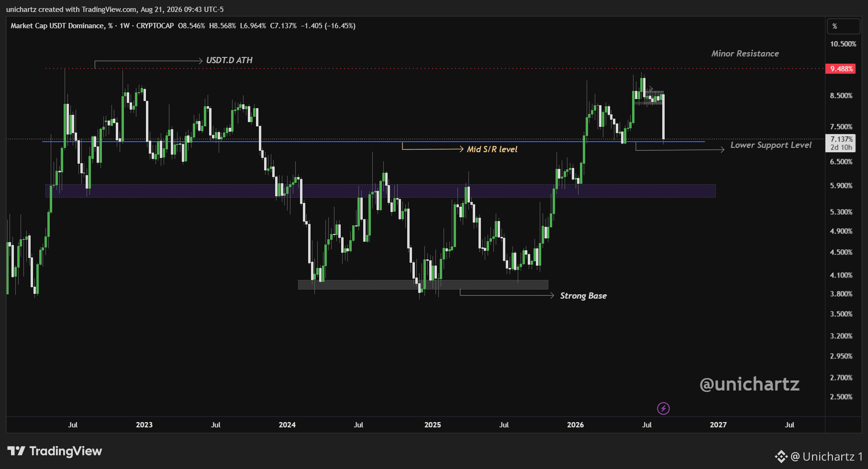Select the Market Cap USDT Dominance title
The width and height of the screenshot is (868, 469).
(62, 26)
